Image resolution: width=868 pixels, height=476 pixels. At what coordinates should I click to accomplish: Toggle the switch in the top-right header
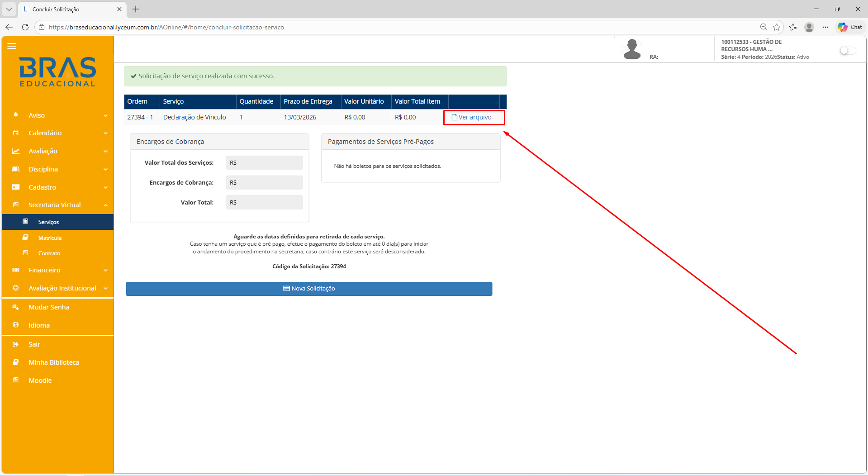tap(847, 51)
